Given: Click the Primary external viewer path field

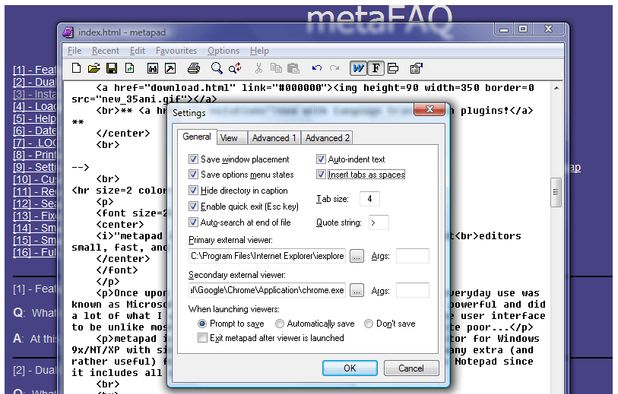Looking at the screenshot, I should click(x=267, y=256).
